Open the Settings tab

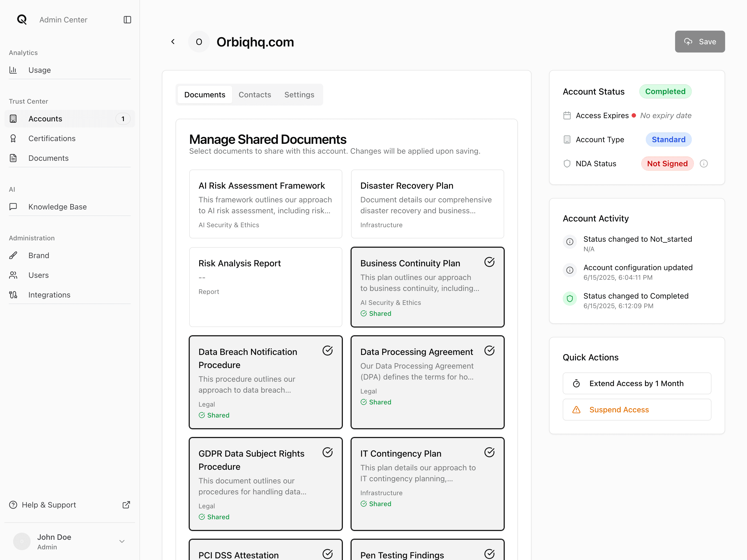click(x=299, y=95)
